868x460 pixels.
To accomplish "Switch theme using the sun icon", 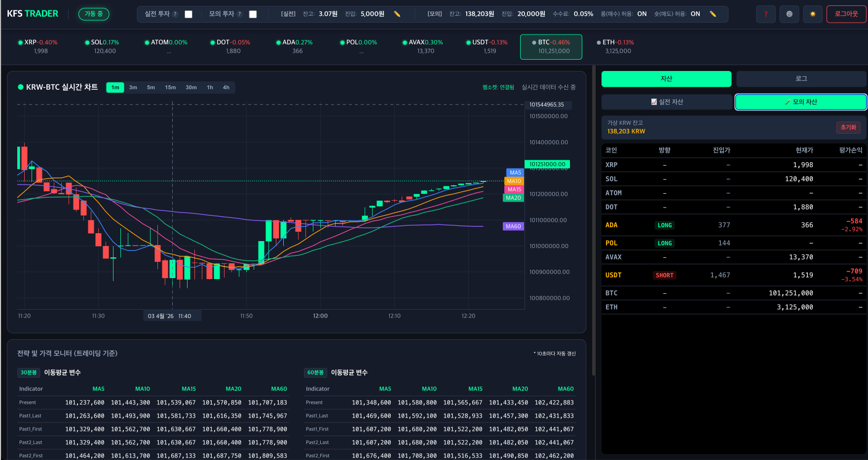I will pos(812,14).
